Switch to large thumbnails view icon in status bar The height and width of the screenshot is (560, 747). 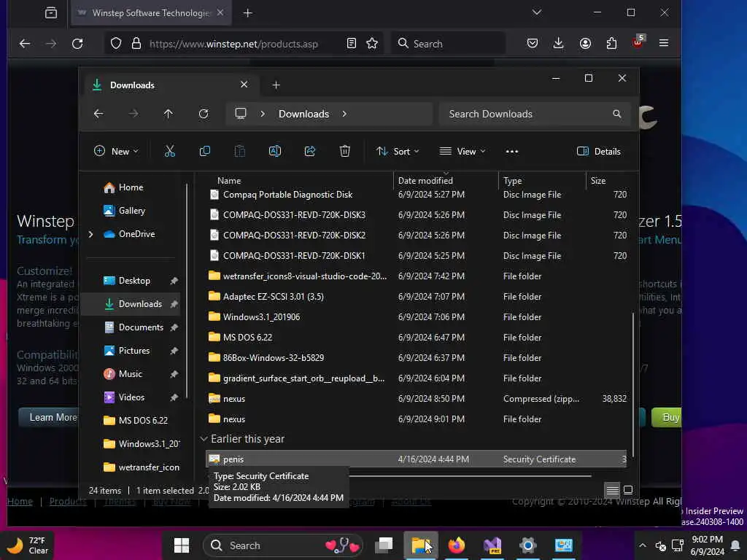(x=628, y=490)
